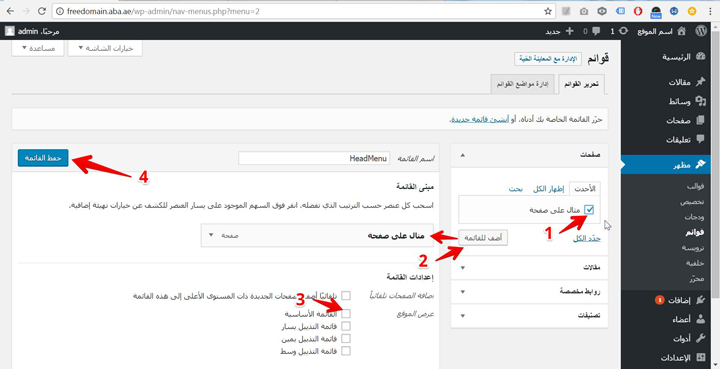Click the red hand blocker extension icon
Image resolution: width=720 pixels, height=369 pixels.
coord(638,11)
